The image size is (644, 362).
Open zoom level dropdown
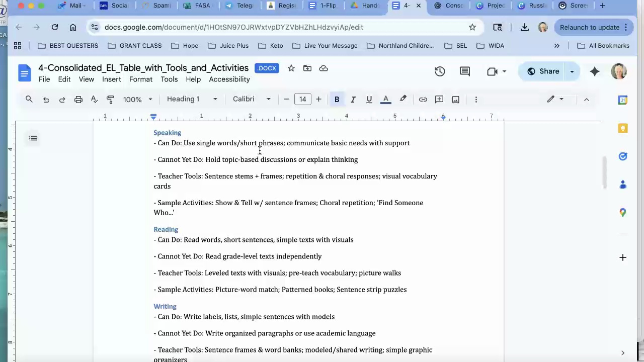coord(137,100)
